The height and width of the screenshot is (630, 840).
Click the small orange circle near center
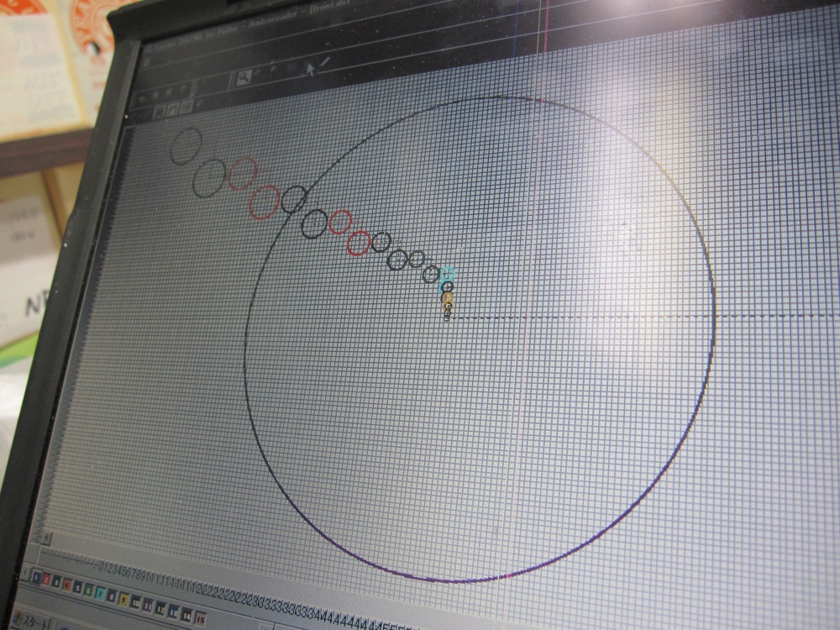point(447,299)
